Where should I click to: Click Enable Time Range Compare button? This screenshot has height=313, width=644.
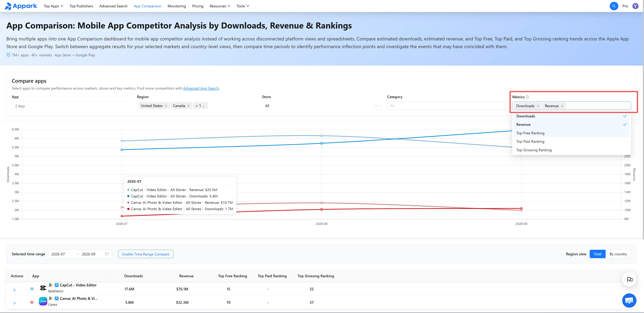coord(146,254)
